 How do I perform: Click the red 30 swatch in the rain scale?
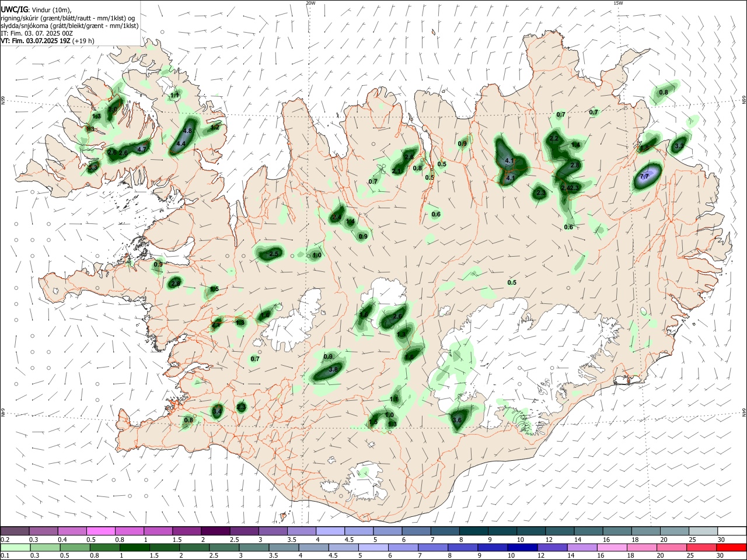coord(731,547)
